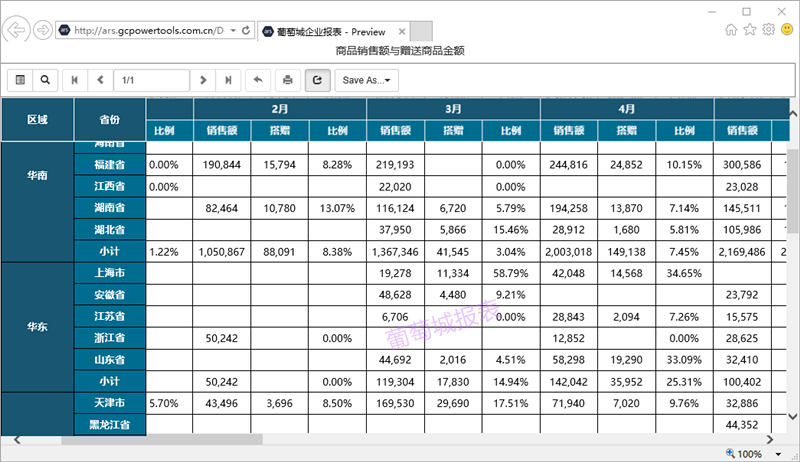The width and height of the screenshot is (800, 462).
Task: Open browser favorites star icon
Action: coord(749,29)
